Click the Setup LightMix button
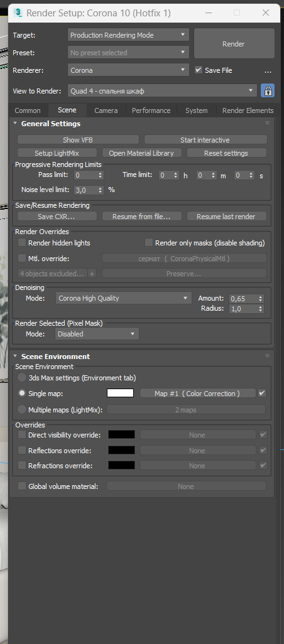This screenshot has width=284, height=644. [57, 153]
